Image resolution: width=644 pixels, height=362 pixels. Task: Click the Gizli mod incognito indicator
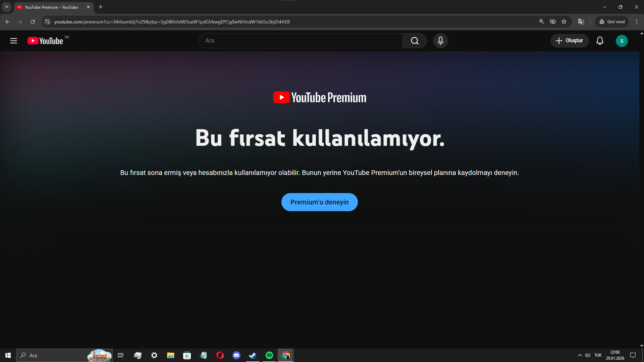[612, 22]
